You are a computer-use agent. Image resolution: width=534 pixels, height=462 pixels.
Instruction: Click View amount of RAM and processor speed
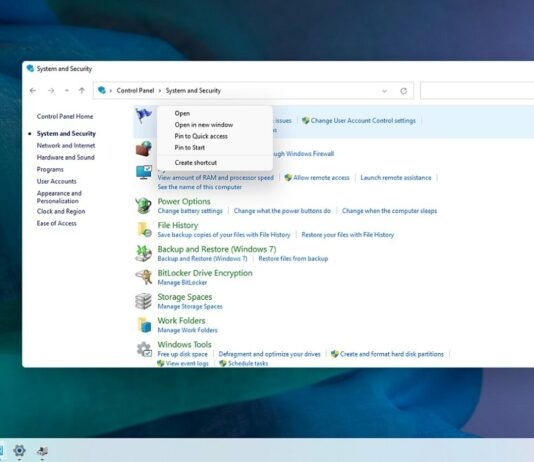point(216,178)
